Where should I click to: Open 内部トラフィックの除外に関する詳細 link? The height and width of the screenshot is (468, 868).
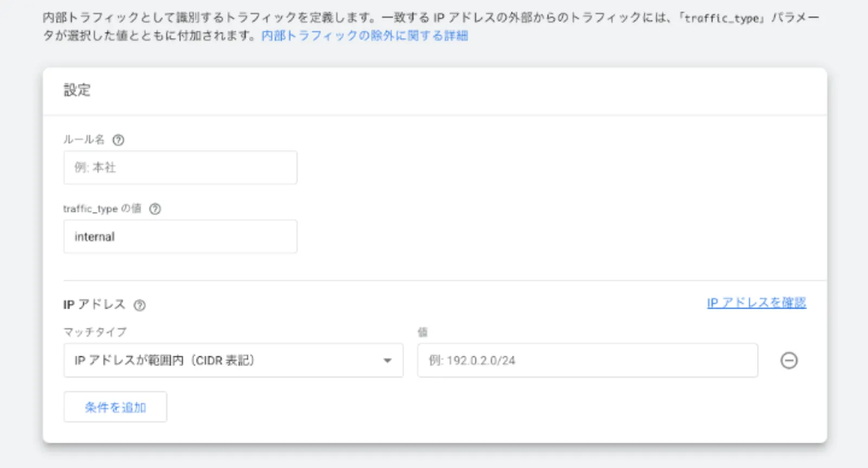(x=365, y=36)
